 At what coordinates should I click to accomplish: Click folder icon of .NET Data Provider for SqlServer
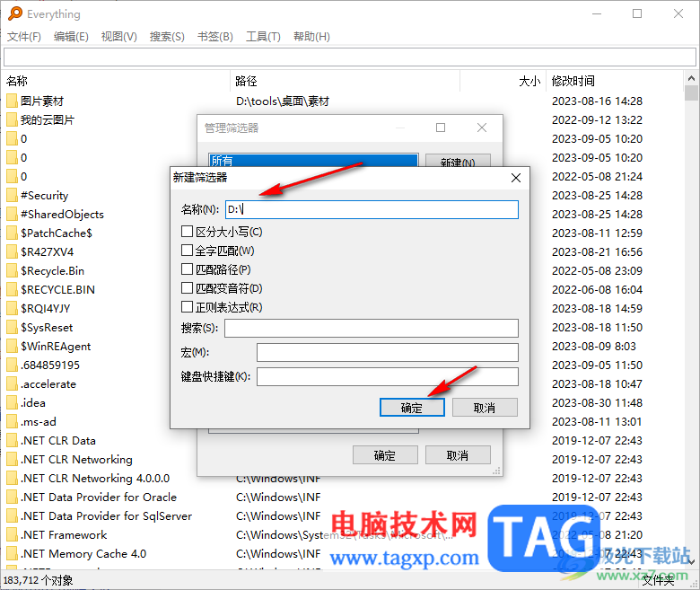pyautogui.click(x=12, y=516)
